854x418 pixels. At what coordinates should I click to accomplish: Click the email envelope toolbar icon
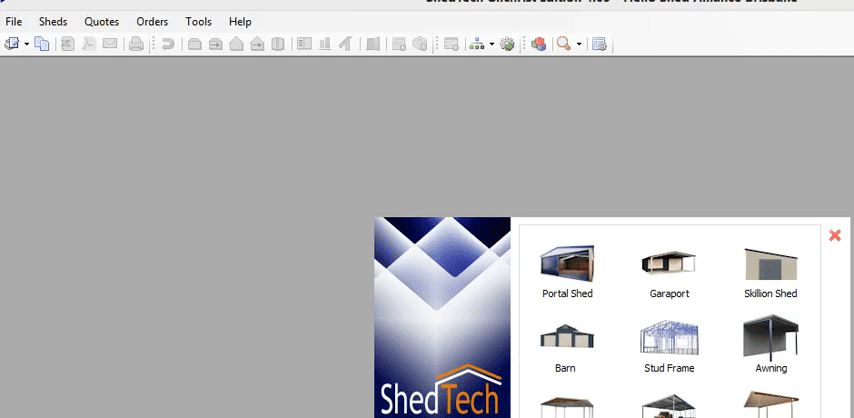[x=110, y=43]
